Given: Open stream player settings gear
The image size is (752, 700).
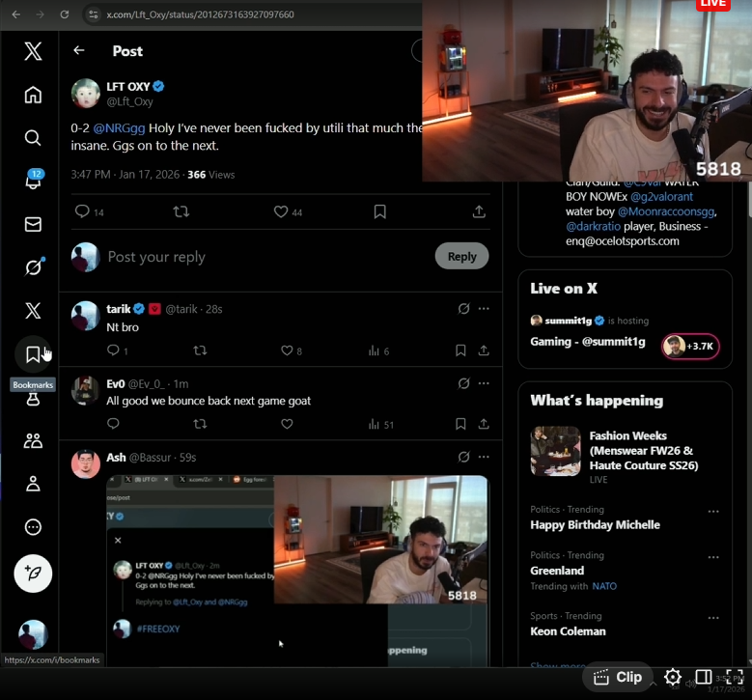Looking at the screenshot, I should pos(673,677).
